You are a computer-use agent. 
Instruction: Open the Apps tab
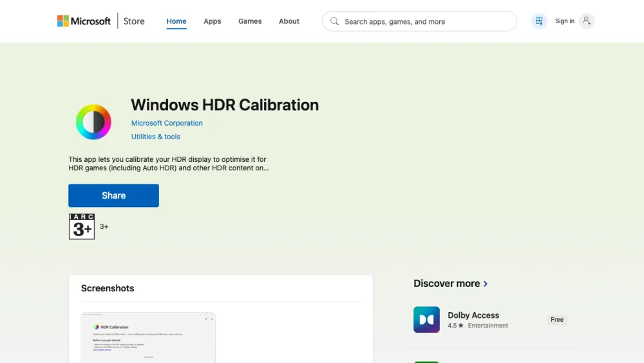click(213, 21)
